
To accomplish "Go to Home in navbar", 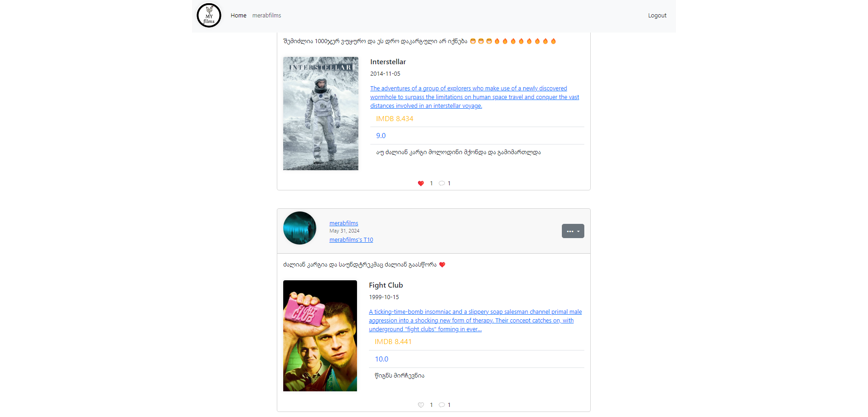I will tap(238, 16).
